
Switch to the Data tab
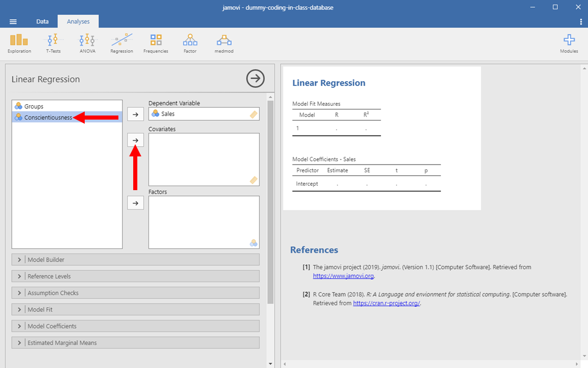pos(42,21)
